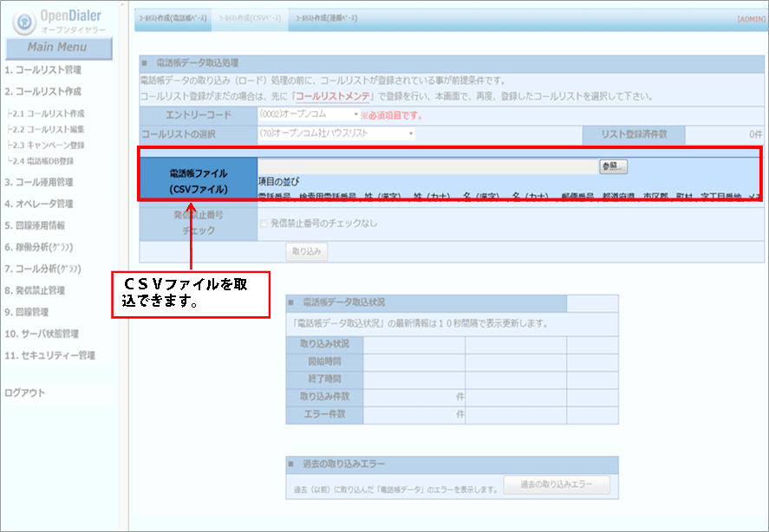The image size is (769, 532).
Task: Tick the 発信禁止番号のチェックなし checkbox
Action: point(264,224)
